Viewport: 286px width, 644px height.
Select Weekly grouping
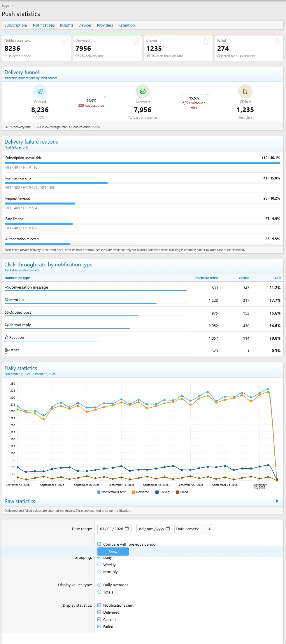[99, 565]
